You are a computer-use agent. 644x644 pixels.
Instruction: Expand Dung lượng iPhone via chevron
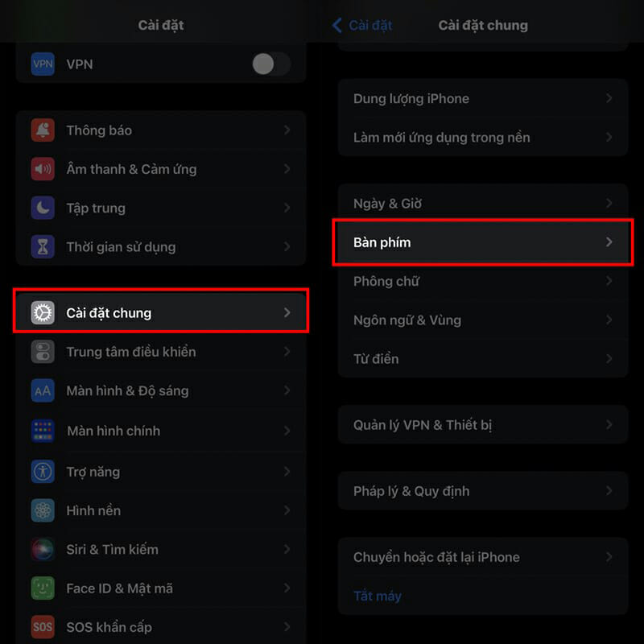pos(609,99)
